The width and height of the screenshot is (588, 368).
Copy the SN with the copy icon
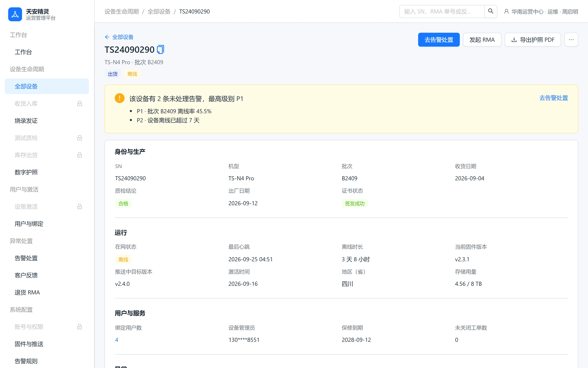pos(160,50)
